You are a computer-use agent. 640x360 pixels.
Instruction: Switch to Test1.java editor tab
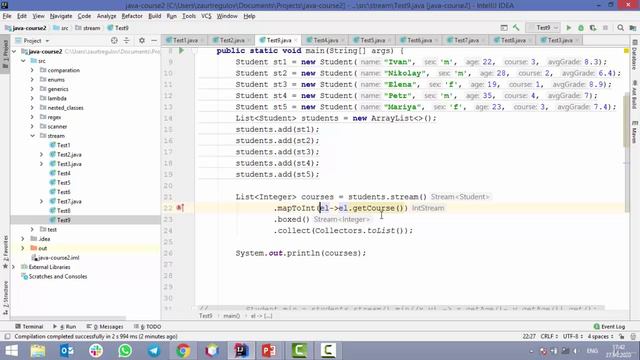(185, 40)
